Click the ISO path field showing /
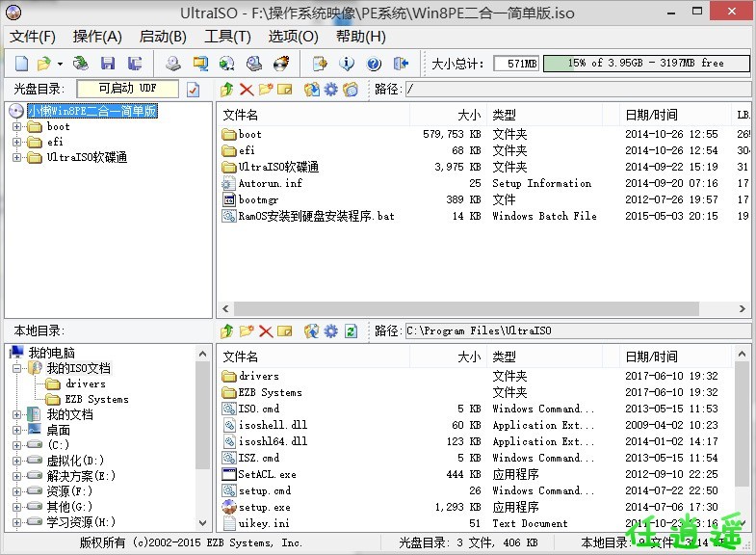The width and height of the screenshot is (756, 555). point(578,90)
